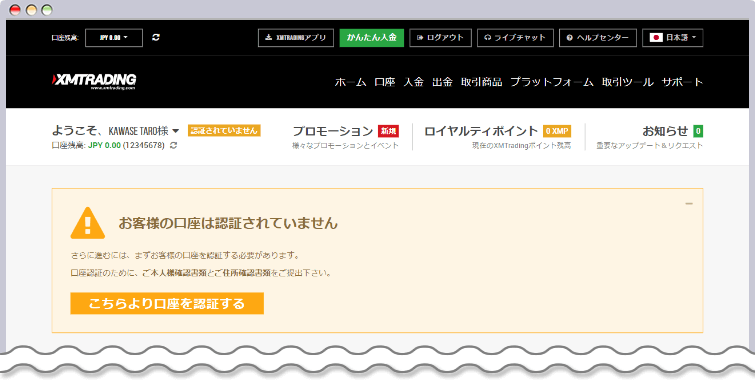Click the yellow macOS minimize button

31,10
